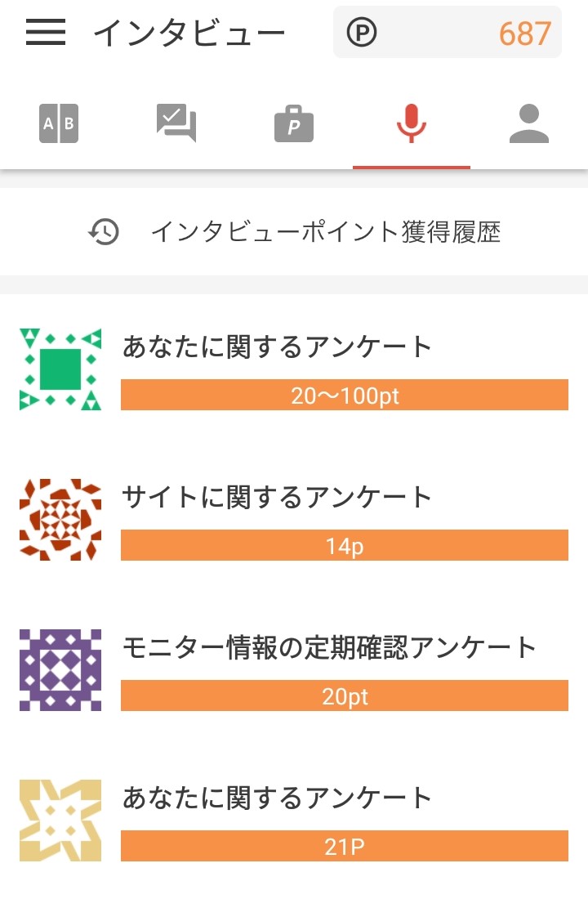Open the profile person tab
The height and width of the screenshot is (899, 588).
(x=529, y=124)
